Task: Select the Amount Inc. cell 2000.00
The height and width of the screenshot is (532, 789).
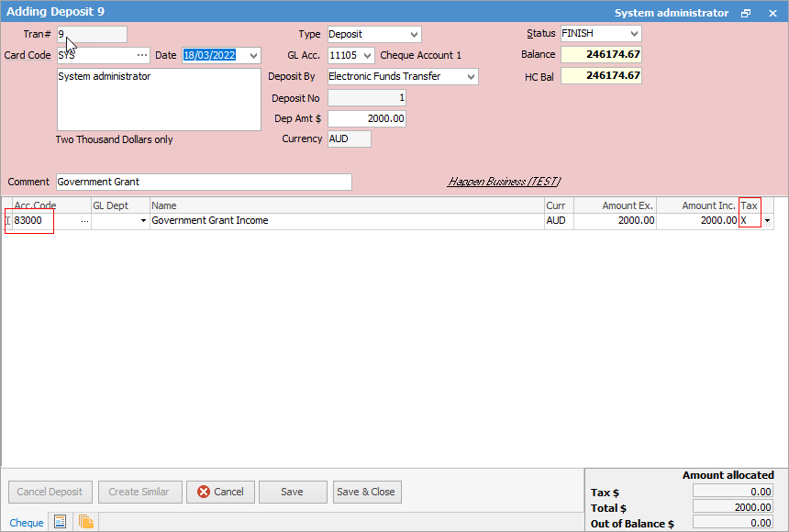Action: [x=697, y=220]
